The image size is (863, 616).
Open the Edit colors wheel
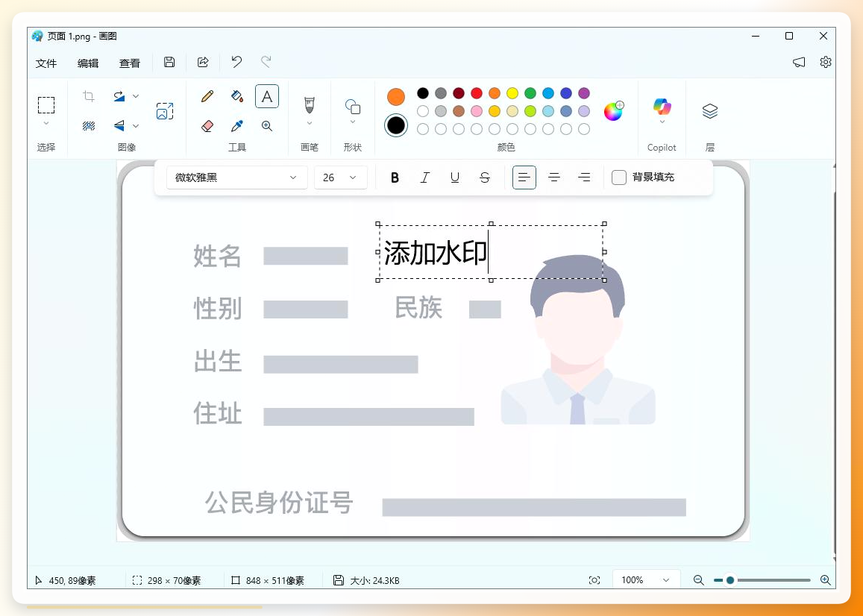(614, 110)
